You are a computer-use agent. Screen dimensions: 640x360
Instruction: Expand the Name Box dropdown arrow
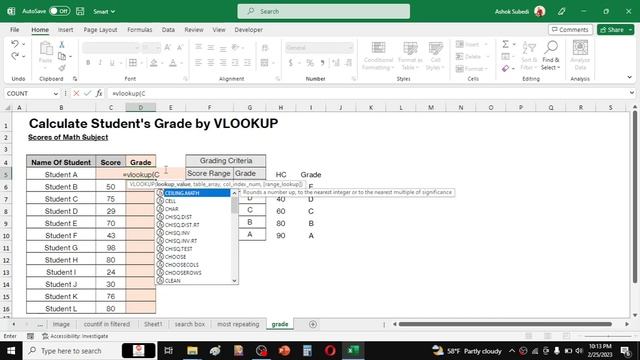56,93
